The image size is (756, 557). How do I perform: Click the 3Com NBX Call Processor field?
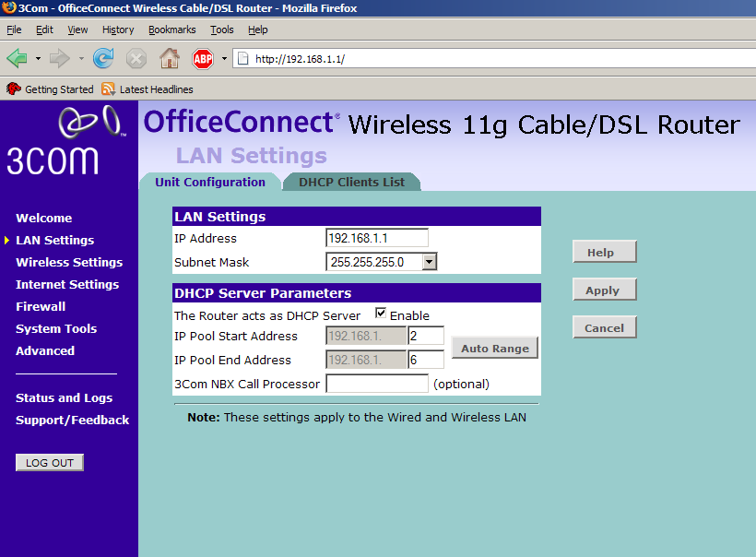377,384
